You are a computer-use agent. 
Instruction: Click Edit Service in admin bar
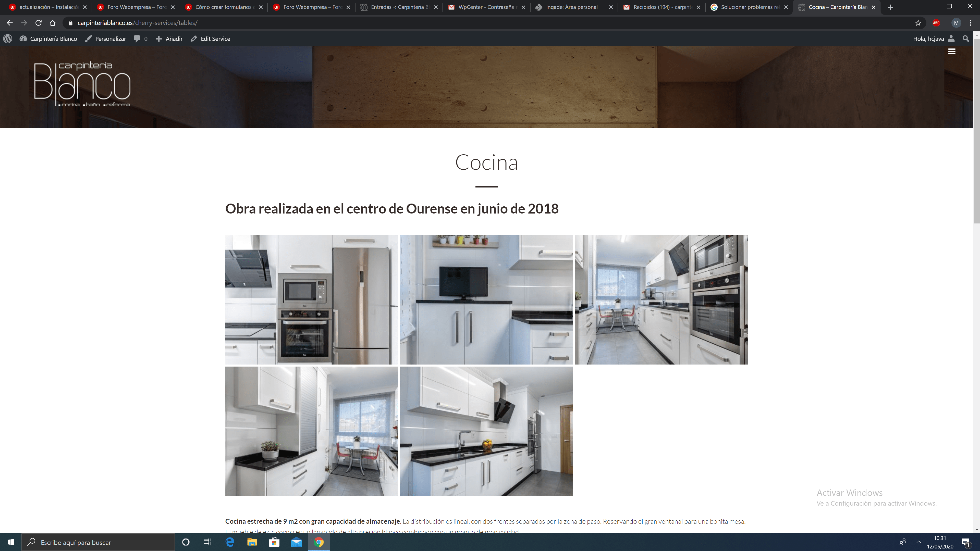coord(210,39)
